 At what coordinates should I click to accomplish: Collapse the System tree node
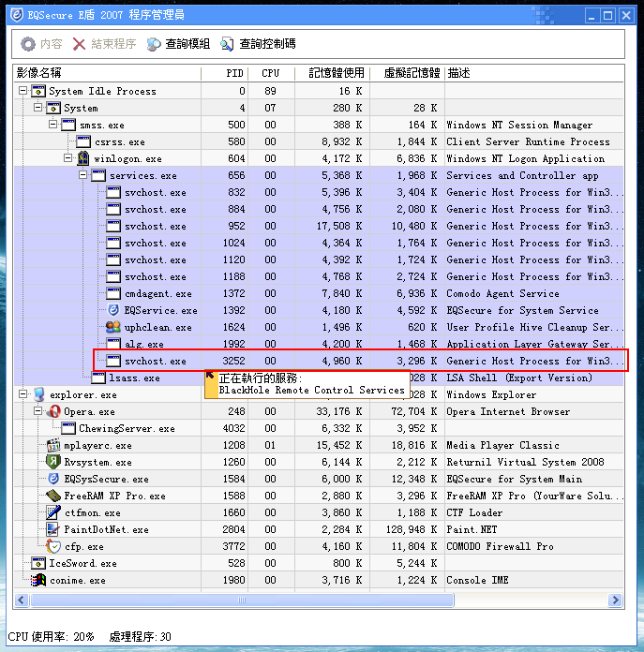click(x=38, y=108)
